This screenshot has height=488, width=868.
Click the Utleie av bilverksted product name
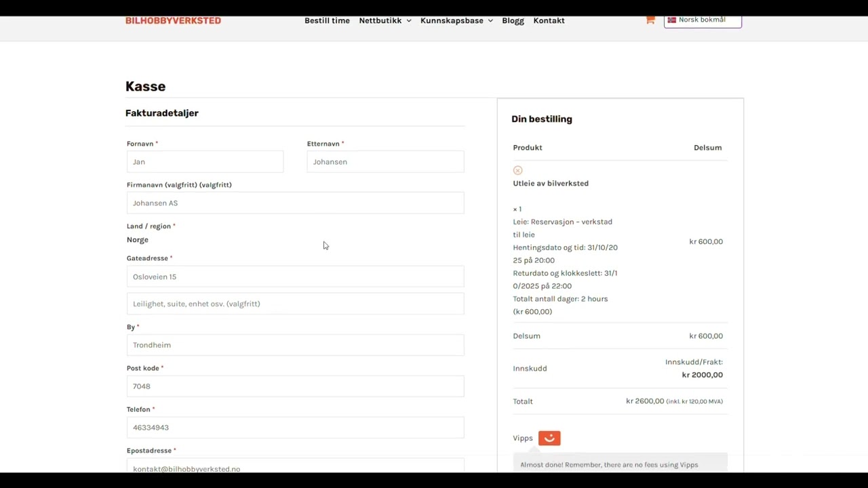point(551,184)
